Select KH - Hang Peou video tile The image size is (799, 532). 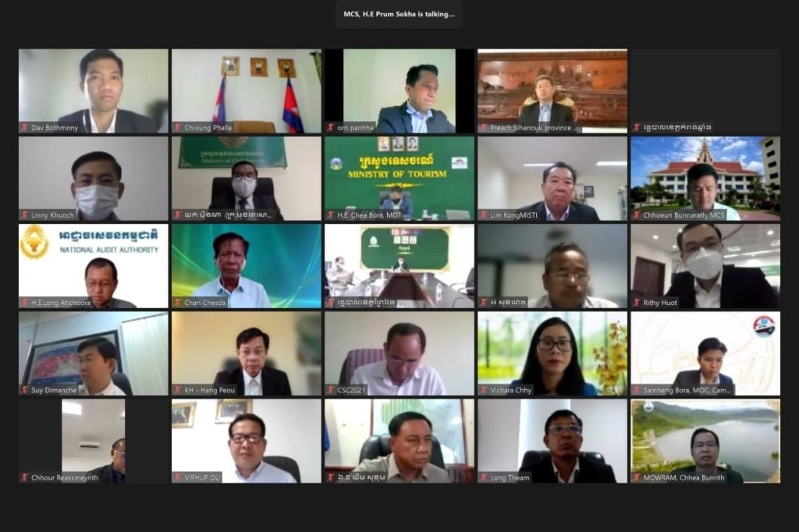[x=246, y=353]
